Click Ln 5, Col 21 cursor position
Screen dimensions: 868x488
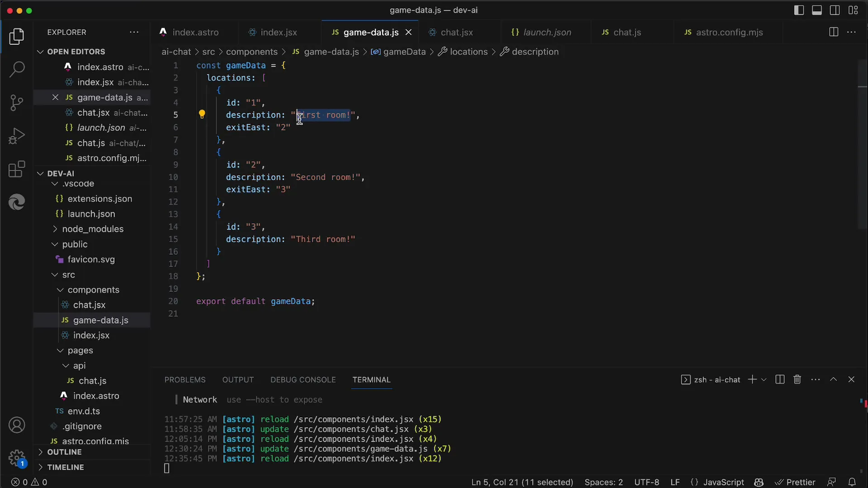click(522, 482)
